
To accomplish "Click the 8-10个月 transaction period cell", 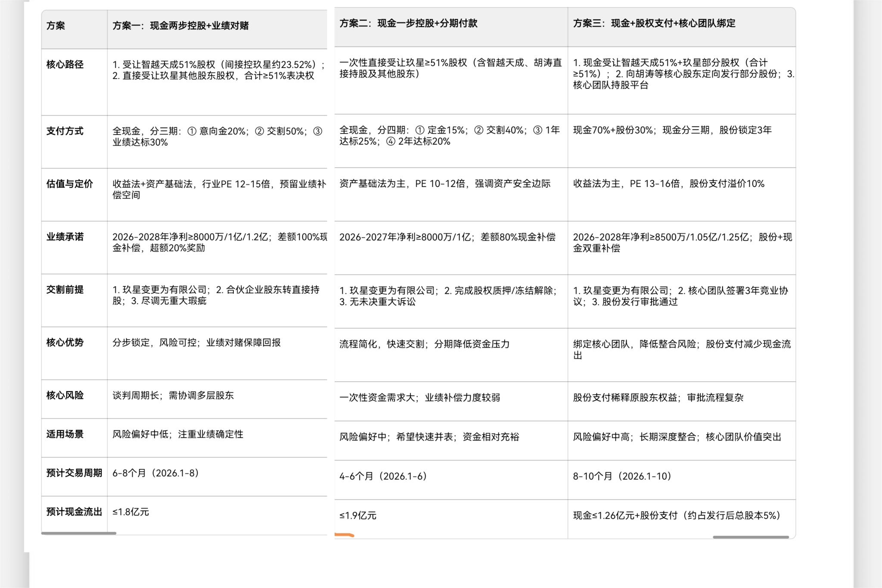I will point(622,476).
